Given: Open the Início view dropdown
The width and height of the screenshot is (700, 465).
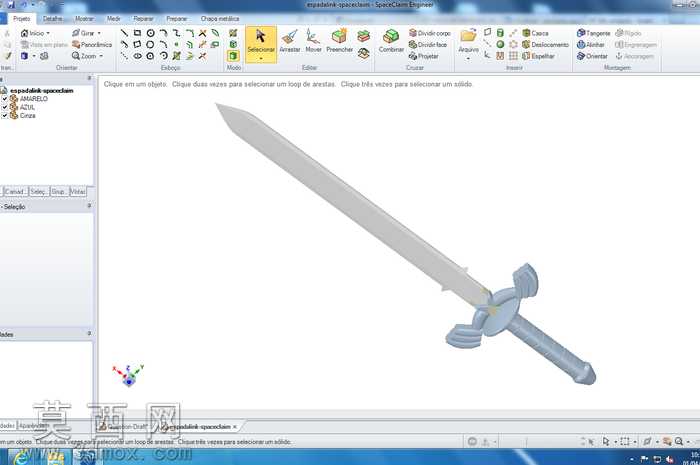Looking at the screenshot, I should click(x=48, y=33).
